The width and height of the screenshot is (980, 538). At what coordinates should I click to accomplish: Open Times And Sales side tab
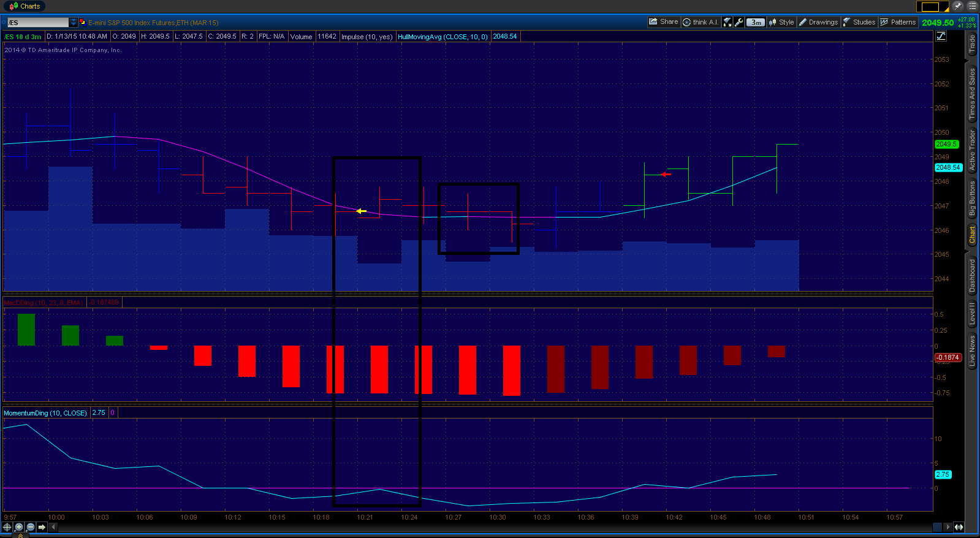click(x=972, y=93)
